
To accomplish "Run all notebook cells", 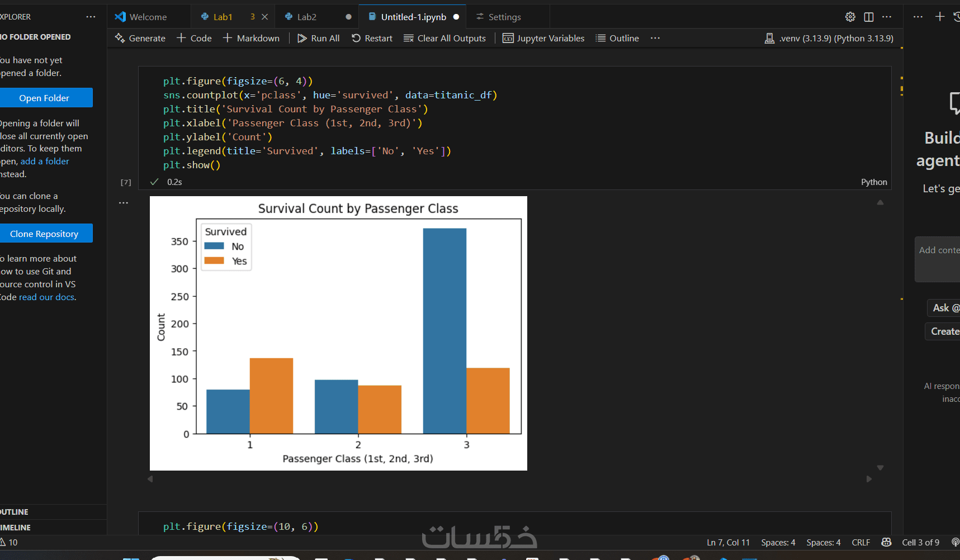I will [x=318, y=38].
